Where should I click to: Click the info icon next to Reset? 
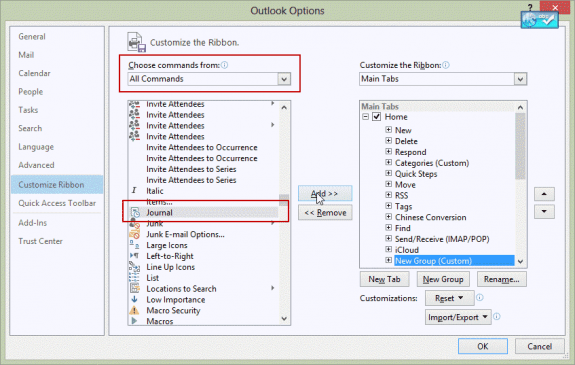[x=480, y=298]
